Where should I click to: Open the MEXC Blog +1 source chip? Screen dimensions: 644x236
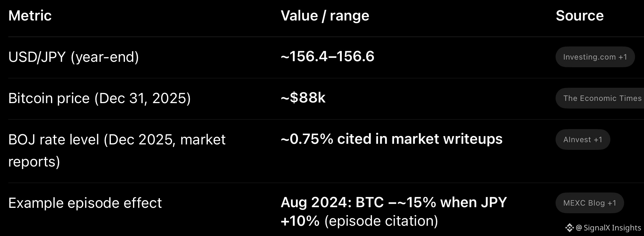click(x=590, y=203)
